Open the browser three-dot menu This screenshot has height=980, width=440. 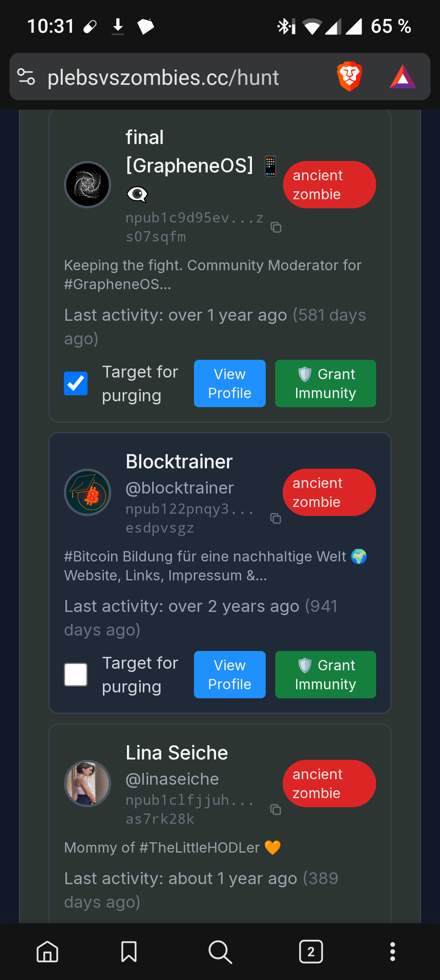392,952
